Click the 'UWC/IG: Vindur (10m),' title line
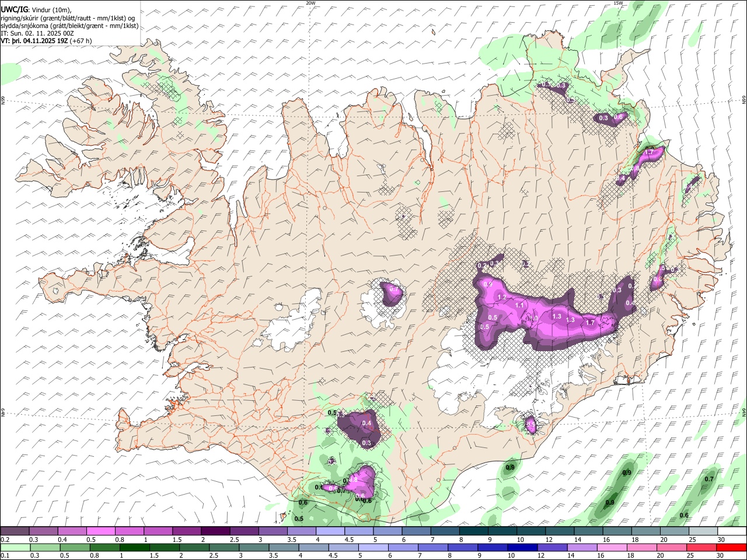The width and height of the screenshot is (747, 560). 36,10
